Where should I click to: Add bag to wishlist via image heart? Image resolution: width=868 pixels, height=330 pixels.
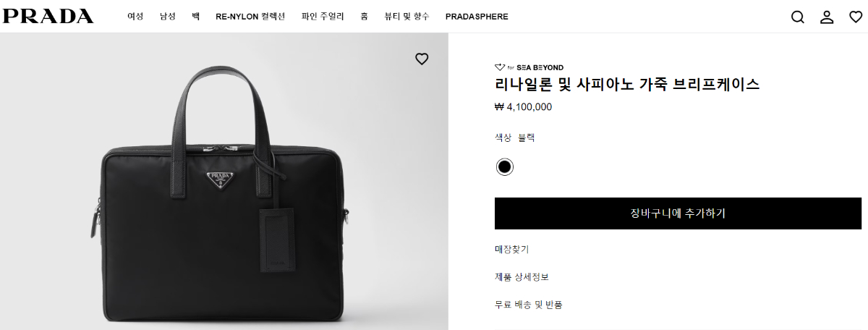(x=422, y=59)
